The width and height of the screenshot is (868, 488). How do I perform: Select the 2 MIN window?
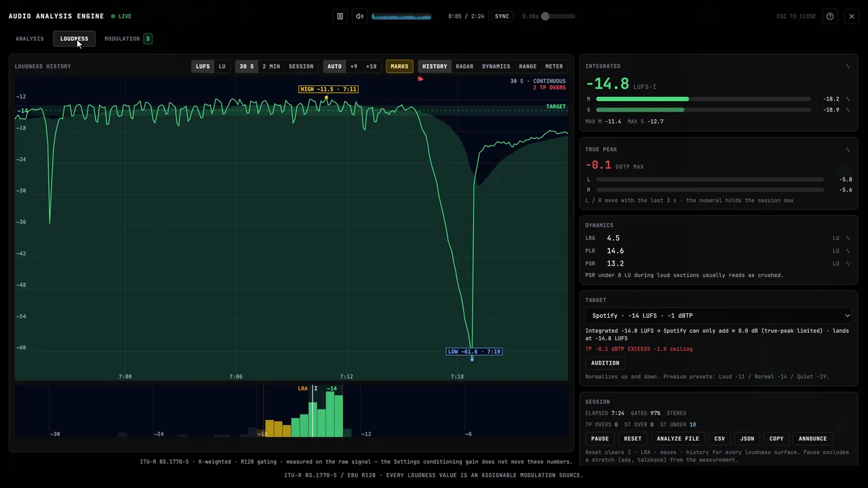[271, 66]
